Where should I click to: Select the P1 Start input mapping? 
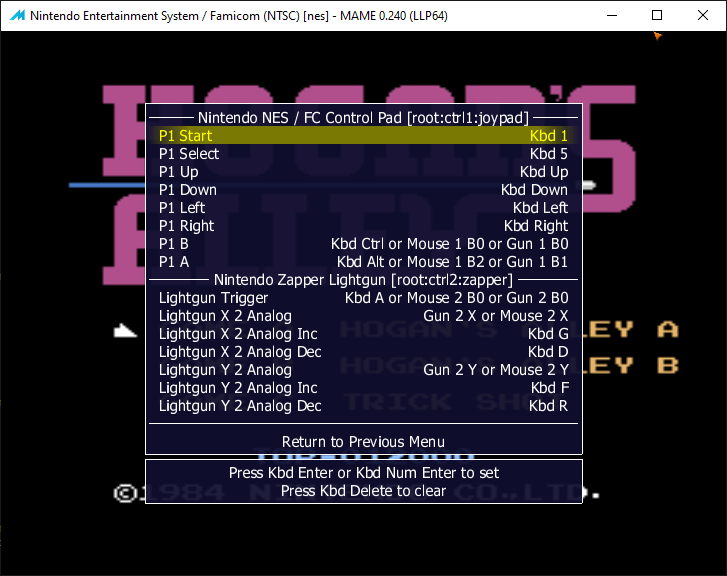(363, 136)
